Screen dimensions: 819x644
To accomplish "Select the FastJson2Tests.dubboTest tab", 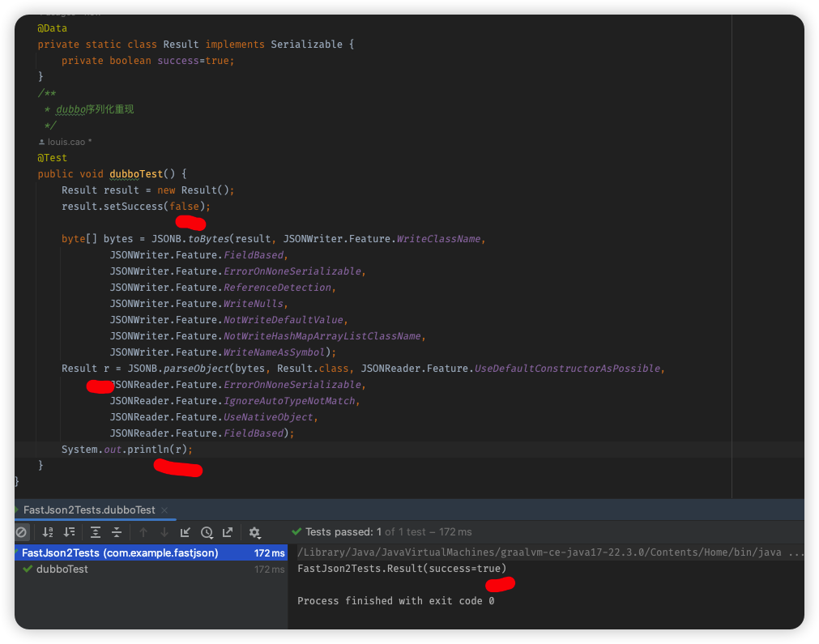I will (x=89, y=510).
